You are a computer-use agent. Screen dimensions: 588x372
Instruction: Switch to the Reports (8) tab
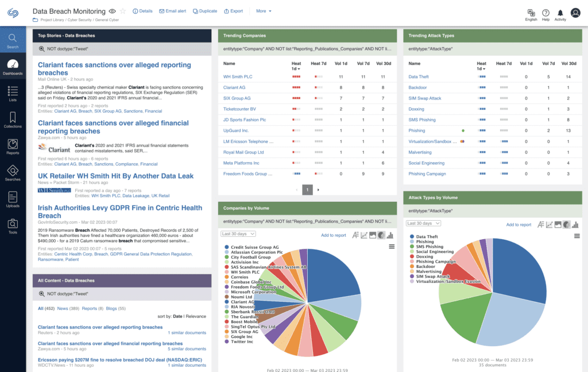click(92, 309)
